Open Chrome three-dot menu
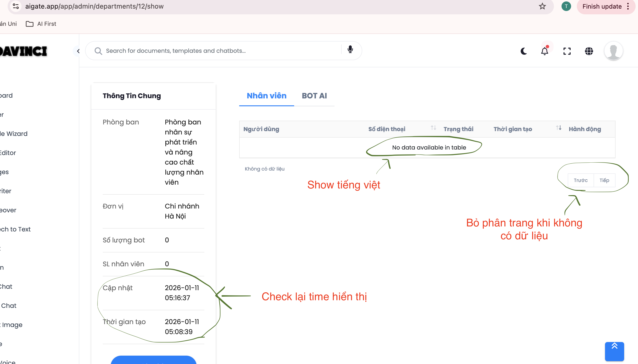 click(628, 6)
